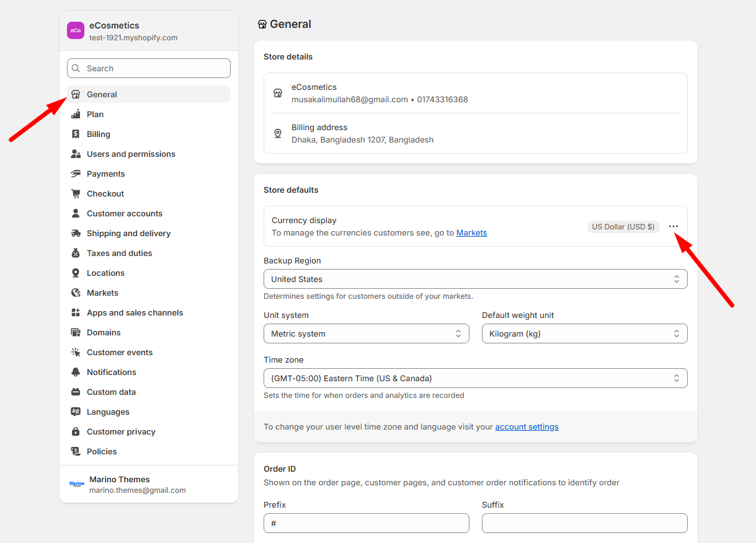Click the Billing address row
The image size is (756, 543).
pyautogui.click(x=475, y=133)
